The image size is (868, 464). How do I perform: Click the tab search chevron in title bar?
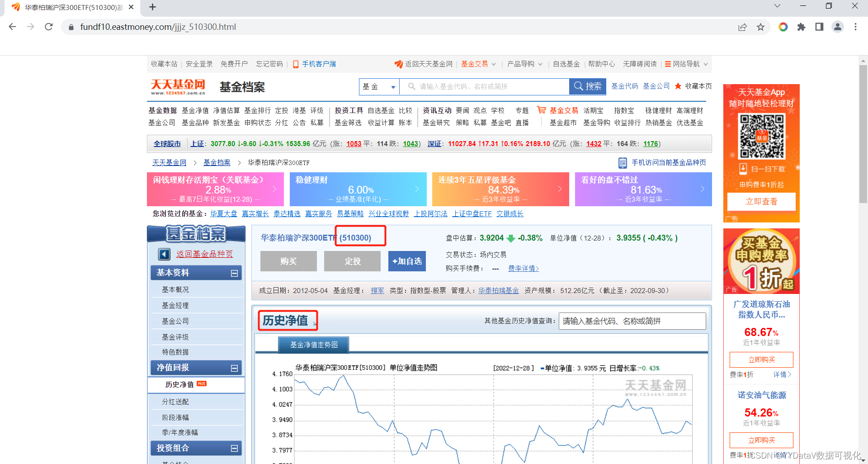coord(777,6)
